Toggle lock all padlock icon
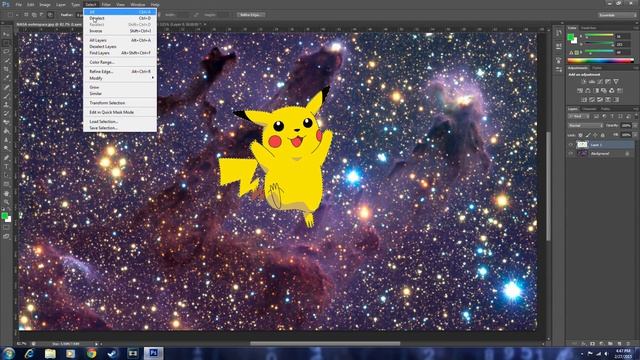 (602, 135)
